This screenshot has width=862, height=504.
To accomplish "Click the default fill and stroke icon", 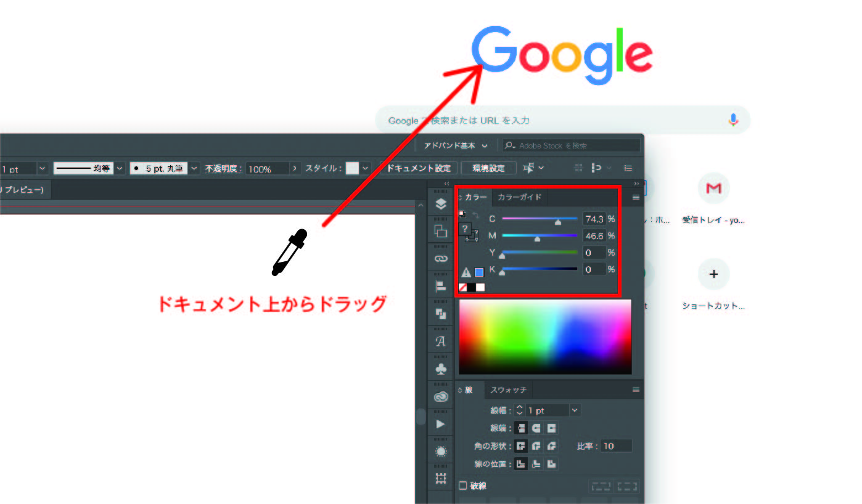I will [462, 214].
